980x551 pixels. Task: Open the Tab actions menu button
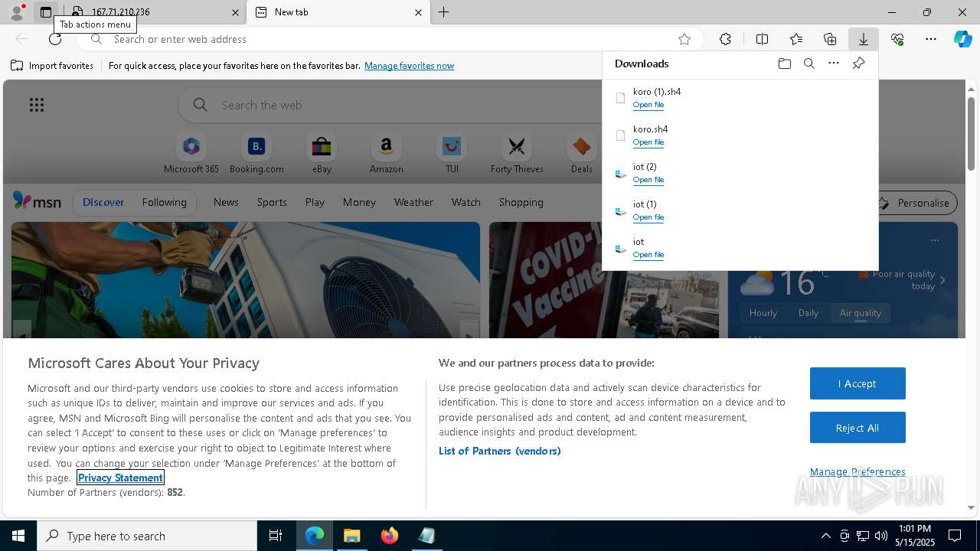[x=46, y=12]
